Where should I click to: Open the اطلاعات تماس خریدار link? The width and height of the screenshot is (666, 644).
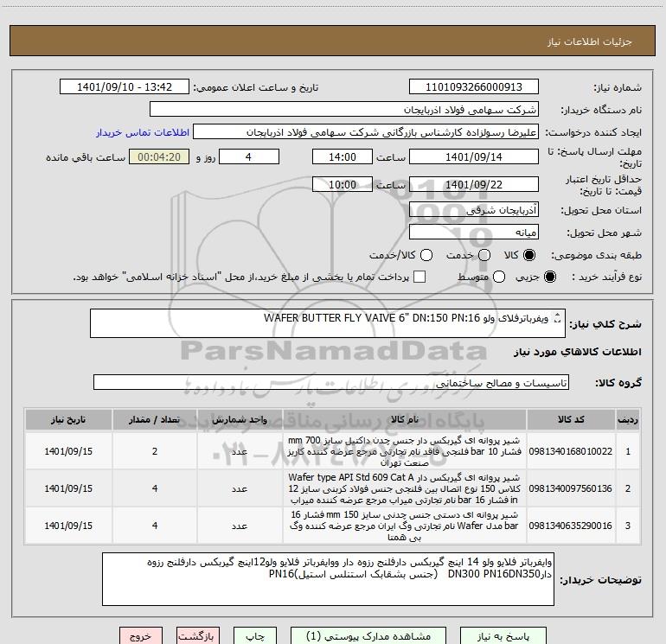tap(143, 132)
